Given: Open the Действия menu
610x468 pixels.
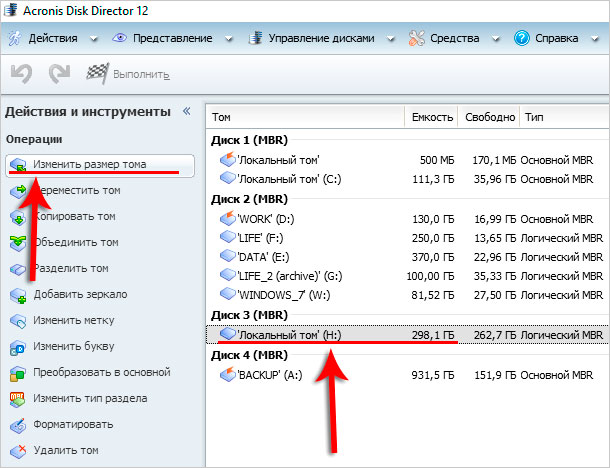Looking at the screenshot, I should 53,38.
